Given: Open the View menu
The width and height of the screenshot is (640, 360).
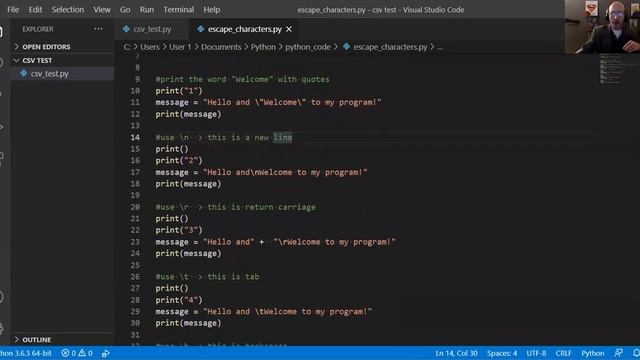Looking at the screenshot, I should tap(102, 9).
